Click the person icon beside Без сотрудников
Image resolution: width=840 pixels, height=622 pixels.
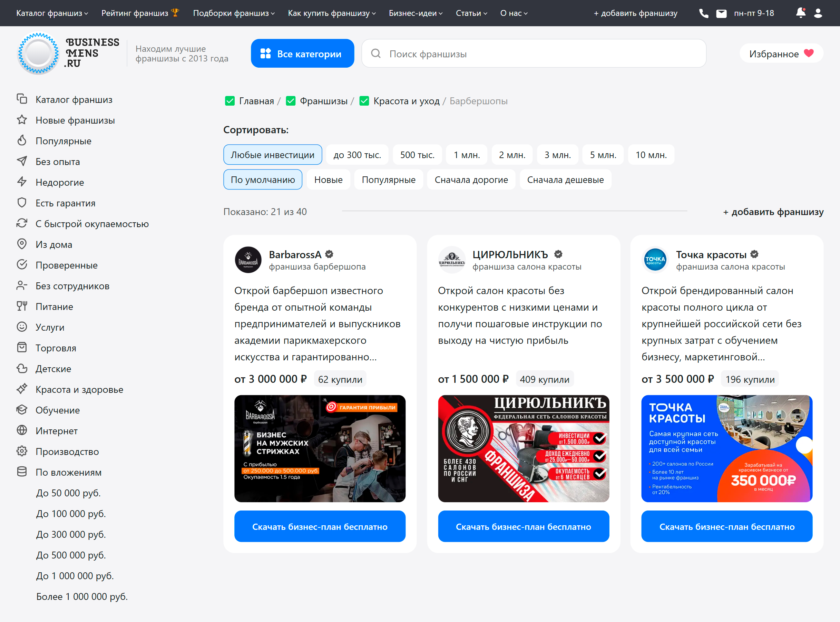coord(22,285)
